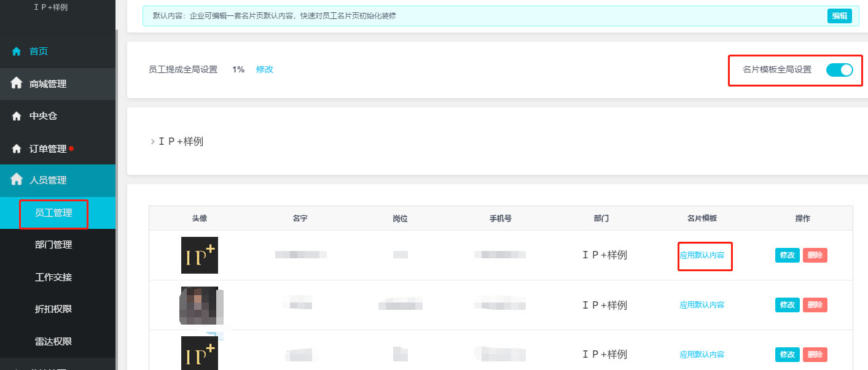Click the house icon beside 中央仓
Image resolution: width=868 pixels, height=370 pixels.
pos(17,116)
